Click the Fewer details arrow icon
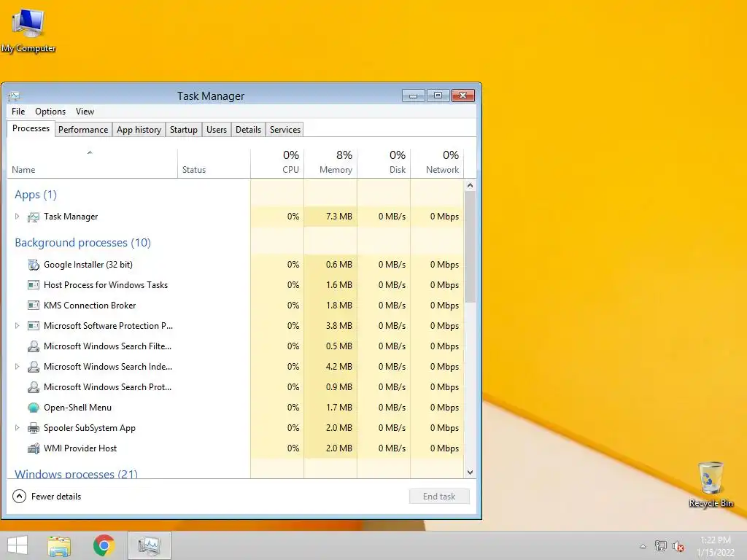747x560 pixels. [x=19, y=497]
